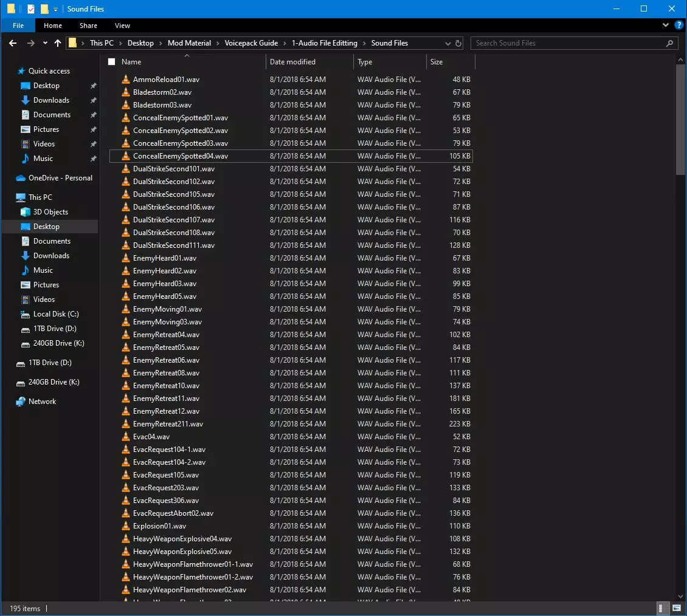This screenshot has height=616, width=687.
Task: Select file Bladestorm03.wav
Action: (x=291, y=105)
